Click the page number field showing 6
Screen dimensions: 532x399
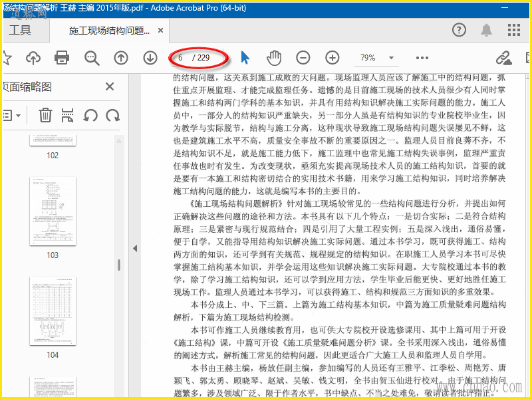180,58
